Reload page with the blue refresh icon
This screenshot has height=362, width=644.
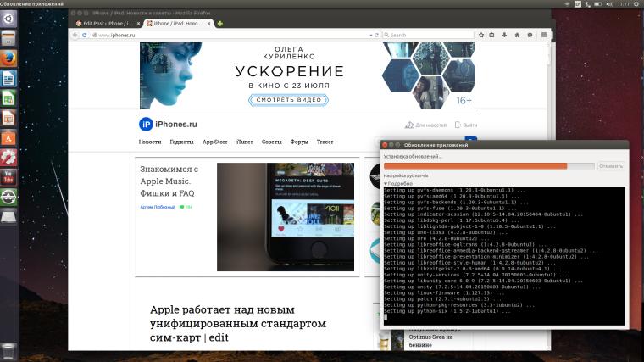click(84, 36)
